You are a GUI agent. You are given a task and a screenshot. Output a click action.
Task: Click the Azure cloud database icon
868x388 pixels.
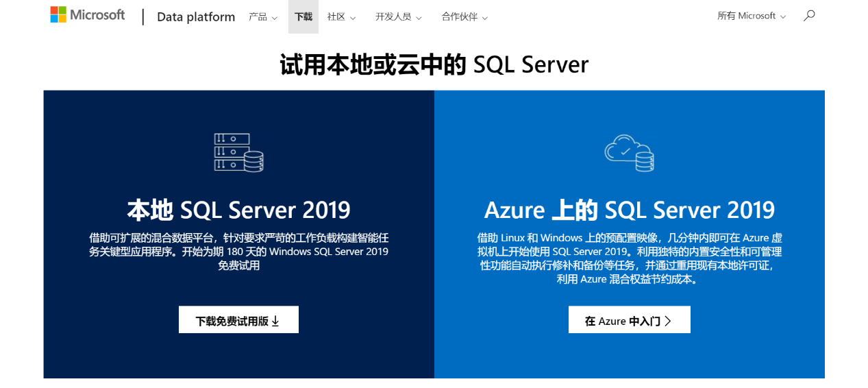pos(629,152)
